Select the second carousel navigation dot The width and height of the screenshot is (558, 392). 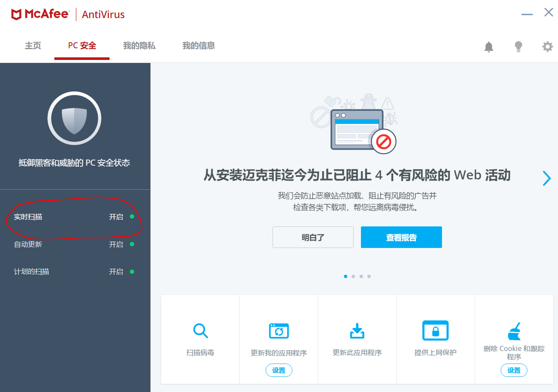[353, 276]
